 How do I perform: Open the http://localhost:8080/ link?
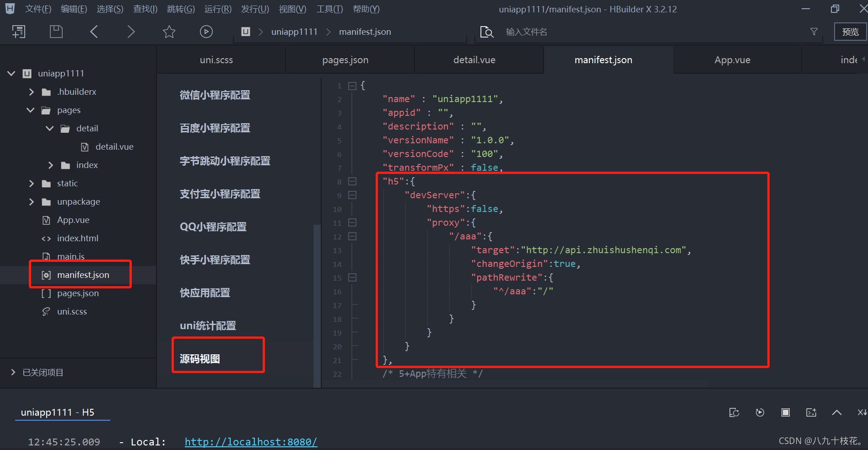(x=251, y=442)
